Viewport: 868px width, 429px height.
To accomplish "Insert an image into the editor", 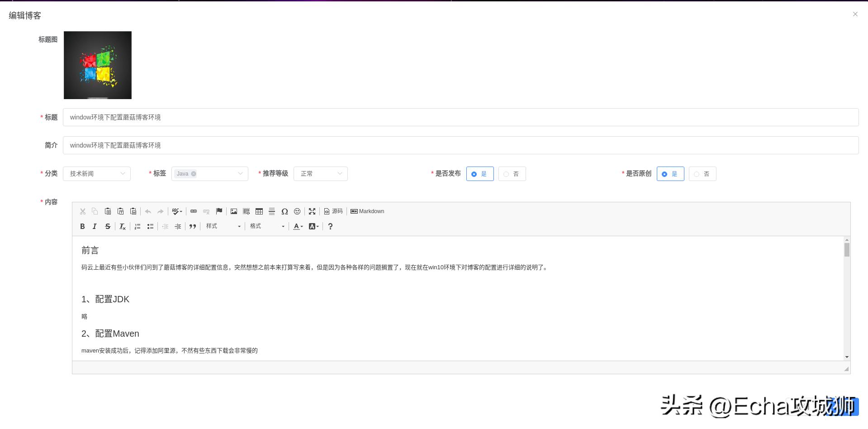I will (x=233, y=211).
